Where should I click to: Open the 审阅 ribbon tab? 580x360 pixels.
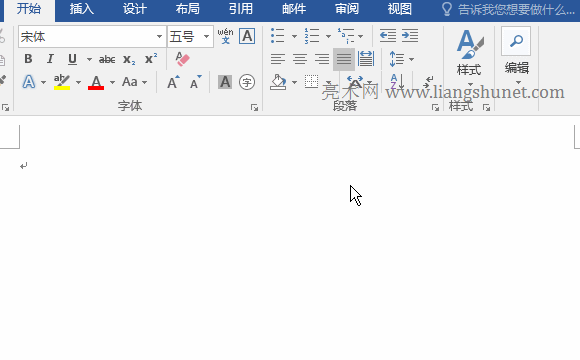click(347, 9)
